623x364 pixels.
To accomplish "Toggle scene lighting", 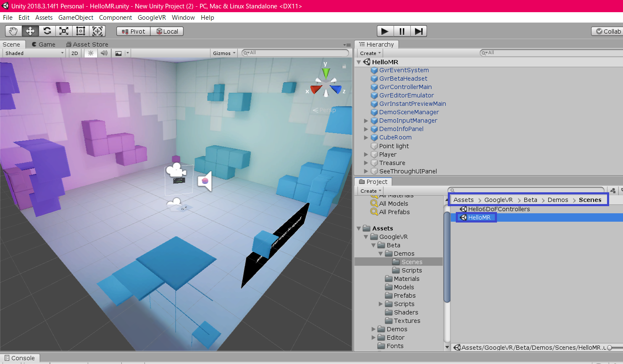I will [x=91, y=53].
